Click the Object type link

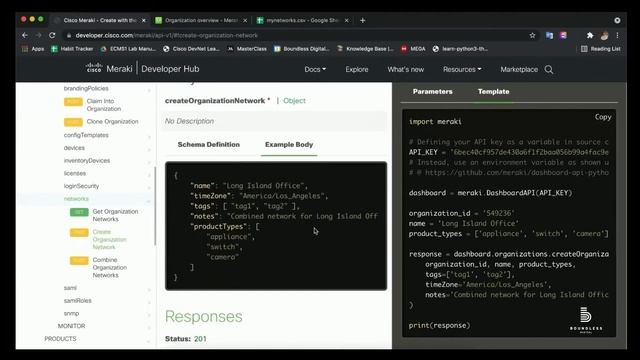click(294, 101)
